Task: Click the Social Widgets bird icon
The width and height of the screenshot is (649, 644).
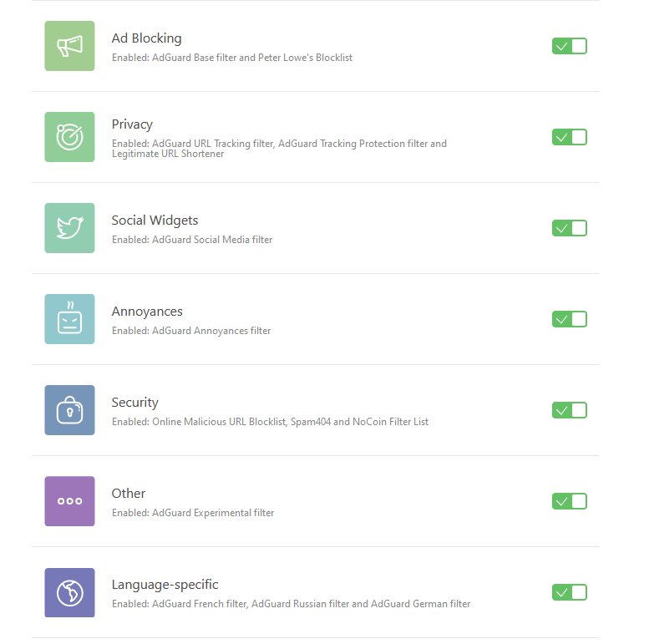Action: [x=69, y=228]
